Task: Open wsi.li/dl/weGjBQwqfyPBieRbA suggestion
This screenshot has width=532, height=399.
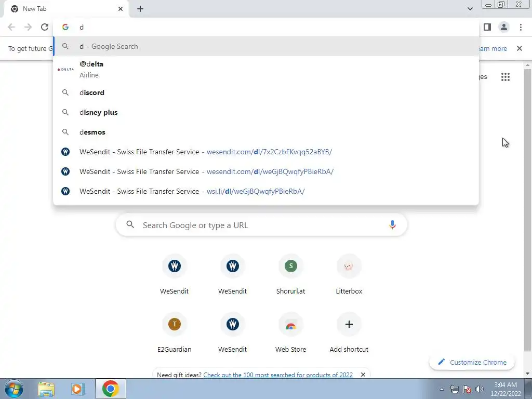Action: click(266, 191)
